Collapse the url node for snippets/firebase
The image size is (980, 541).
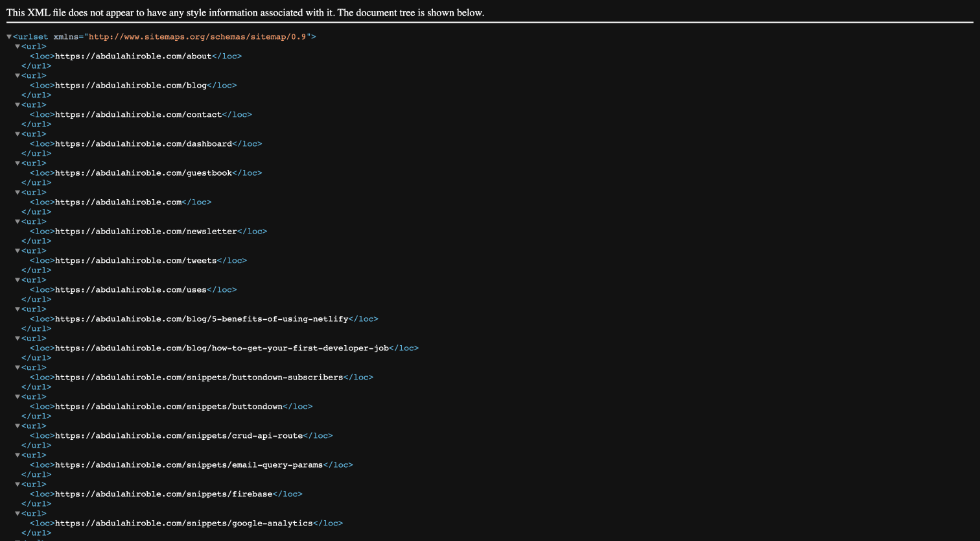click(x=17, y=484)
